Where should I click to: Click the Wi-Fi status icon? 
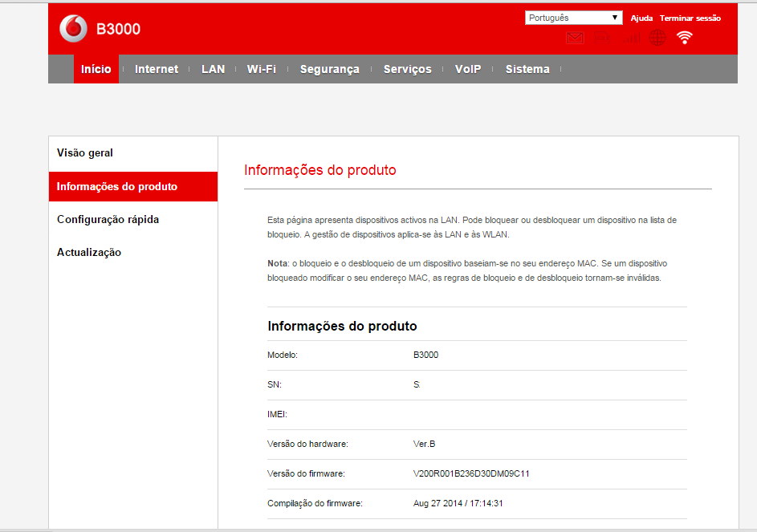685,37
